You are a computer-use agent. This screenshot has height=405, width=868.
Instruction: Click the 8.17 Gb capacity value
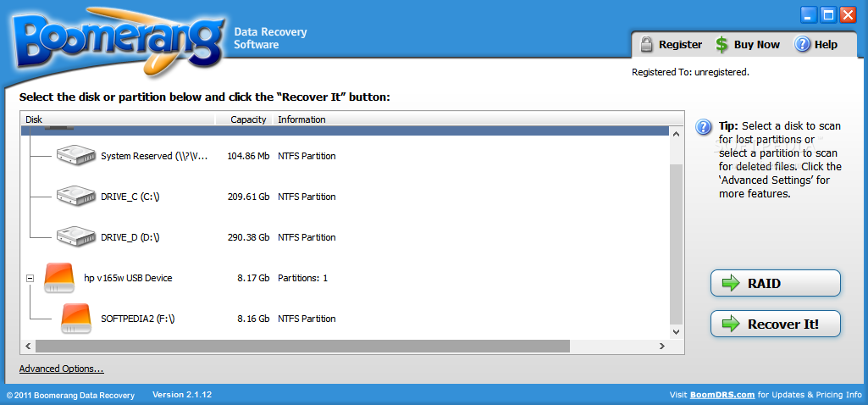tap(253, 278)
